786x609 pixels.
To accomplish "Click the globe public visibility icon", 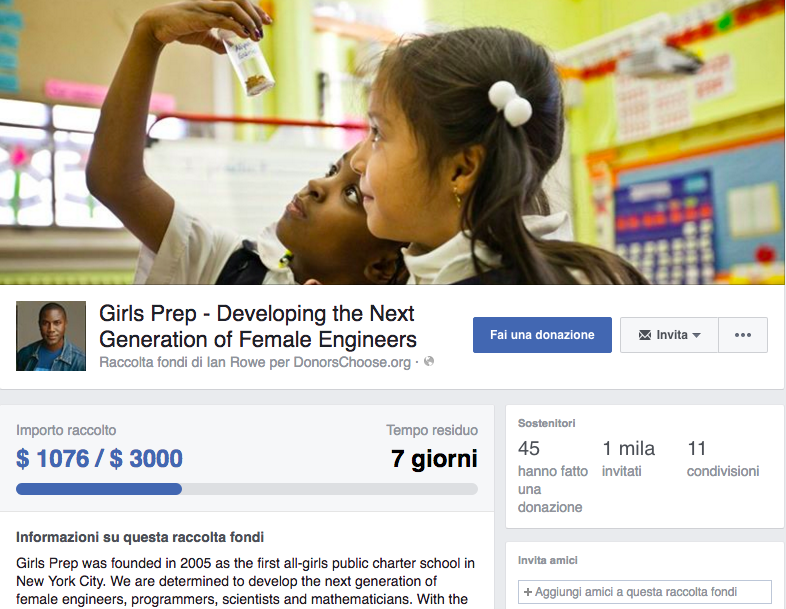I will (429, 361).
